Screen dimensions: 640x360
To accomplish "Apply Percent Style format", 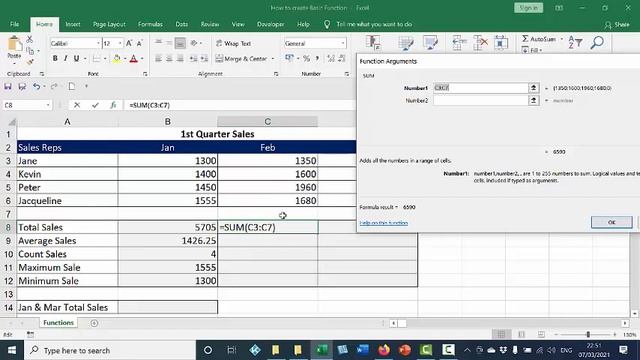I will click(307, 59).
